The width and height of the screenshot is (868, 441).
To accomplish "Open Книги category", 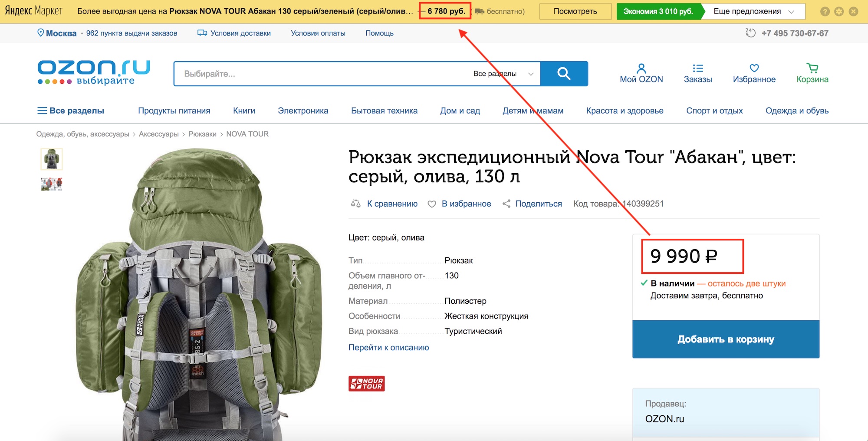I will pyautogui.click(x=244, y=111).
